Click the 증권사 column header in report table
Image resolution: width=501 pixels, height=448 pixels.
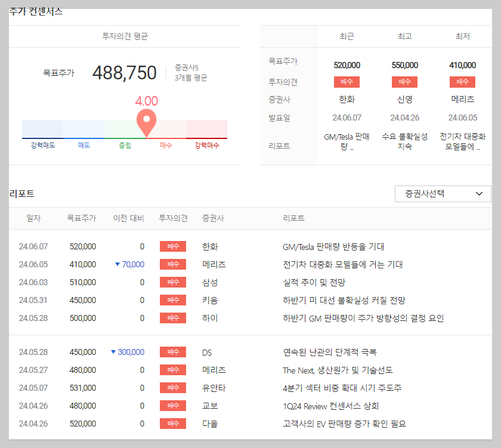(213, 218)
